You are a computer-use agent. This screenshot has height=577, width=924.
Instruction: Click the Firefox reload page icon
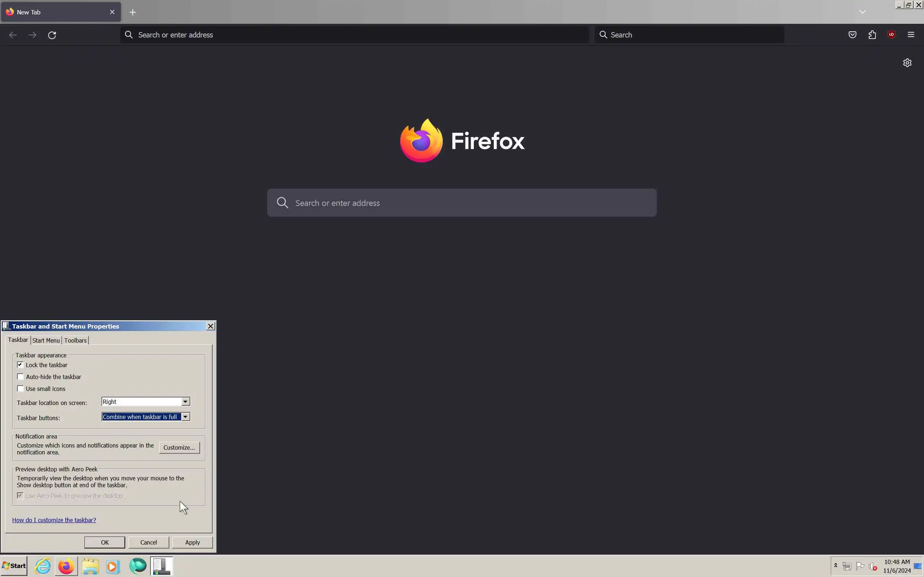click(x=52, y=35)
